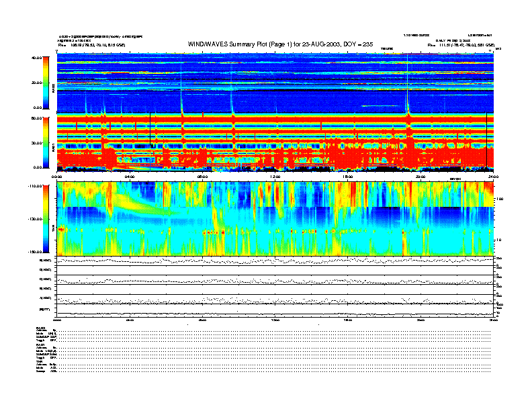Click the 100 frequency label beside TNR
Viewport: 532px width, 411px height.
pos(500,199)
